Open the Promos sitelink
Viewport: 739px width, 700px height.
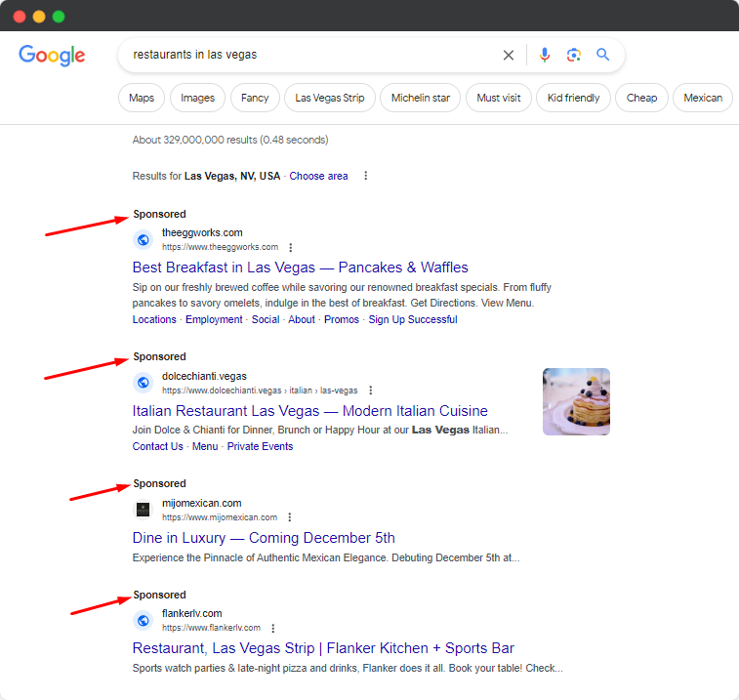(342, 319)
